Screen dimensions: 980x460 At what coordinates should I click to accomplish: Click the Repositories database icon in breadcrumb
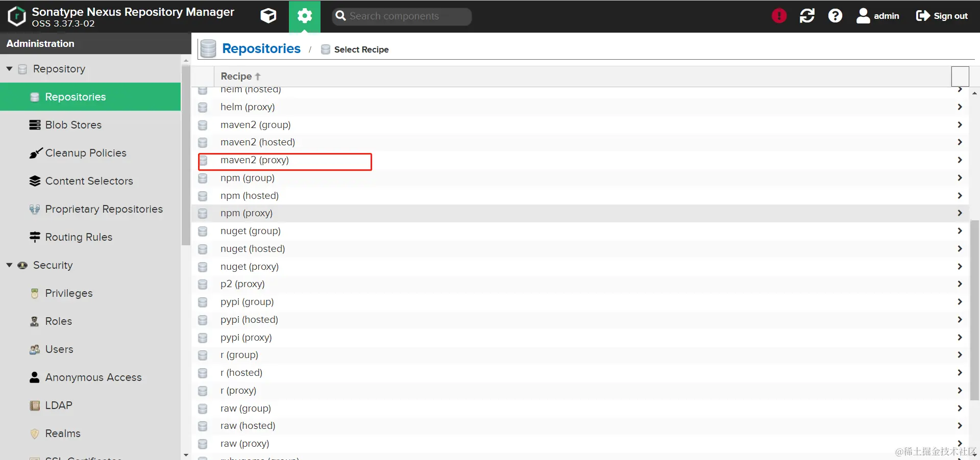(208, 48)
